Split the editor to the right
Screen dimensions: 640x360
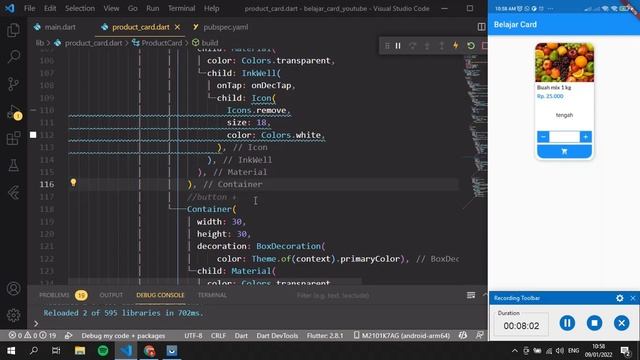(x=481, y=27)
